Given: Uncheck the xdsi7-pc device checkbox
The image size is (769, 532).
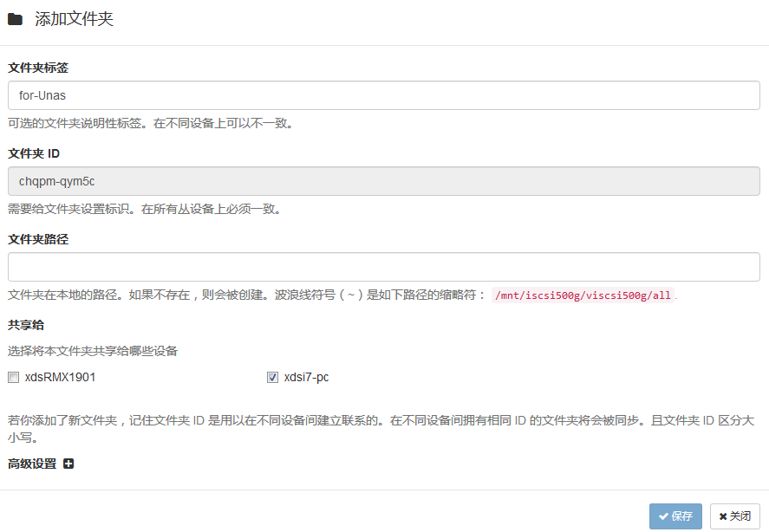Looking at the screenshot, I should 272,377.
